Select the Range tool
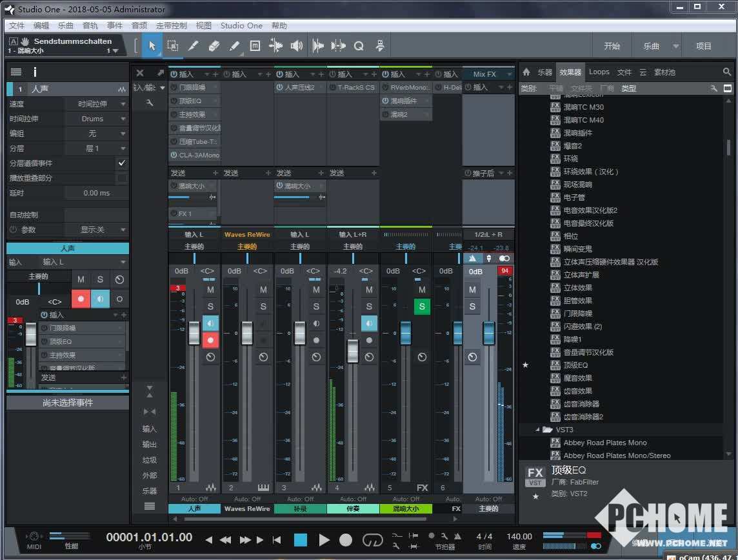Image resolution: width=738 pixels, height=560 pixels. tap(173, 46)
